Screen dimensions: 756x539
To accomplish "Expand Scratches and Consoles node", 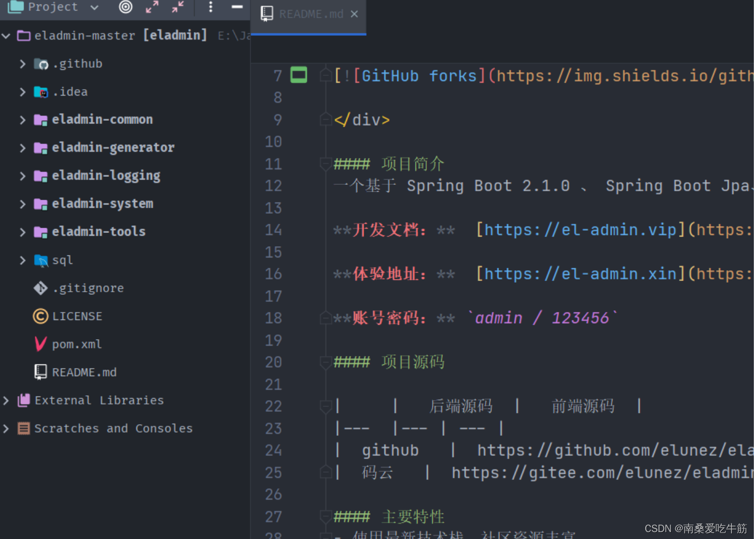I will 6,428.
